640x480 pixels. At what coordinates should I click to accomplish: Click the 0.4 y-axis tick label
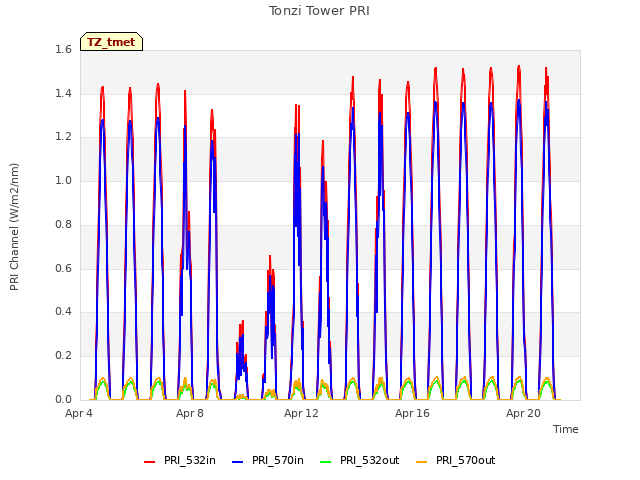[63, 311]
